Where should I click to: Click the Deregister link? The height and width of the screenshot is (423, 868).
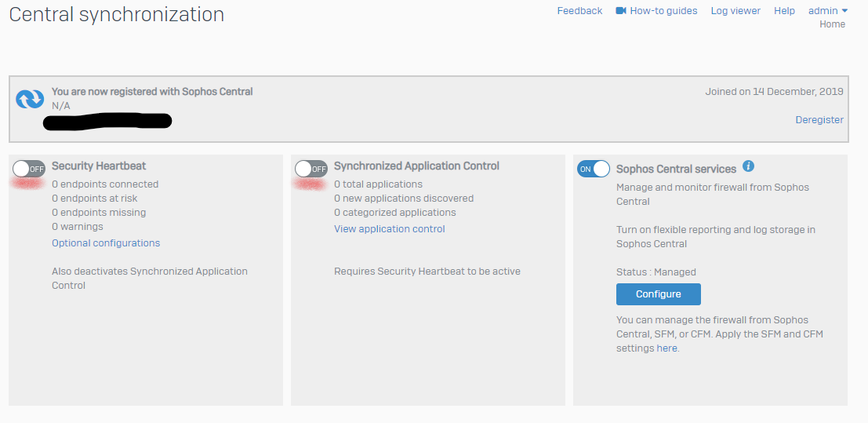pyautogui.click(x=819, y=120)
